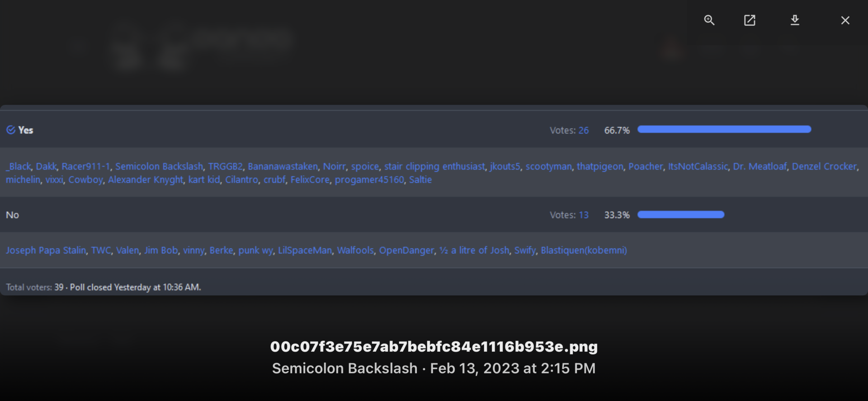Open voter Semicolon Backslash's profile
Viewport: 868px width, 401px height.
coord(159,167)
